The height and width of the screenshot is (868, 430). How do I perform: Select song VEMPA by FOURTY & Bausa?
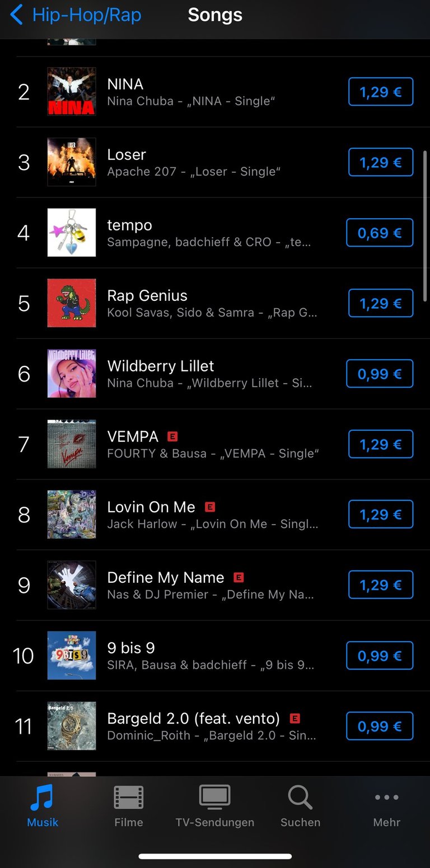215,444
